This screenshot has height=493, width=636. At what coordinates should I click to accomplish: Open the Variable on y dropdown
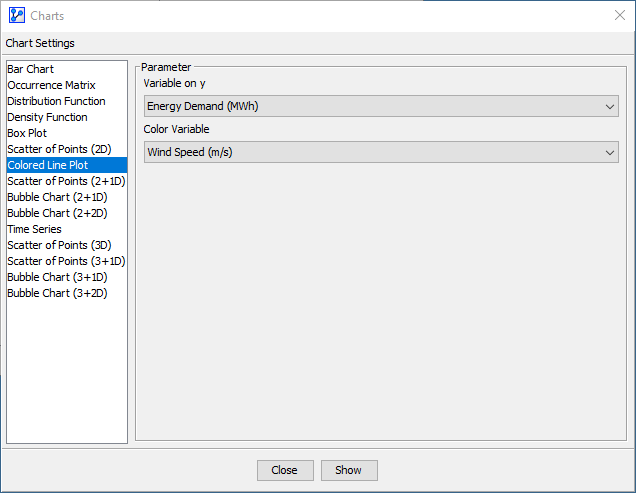click(x=380, y=106)
